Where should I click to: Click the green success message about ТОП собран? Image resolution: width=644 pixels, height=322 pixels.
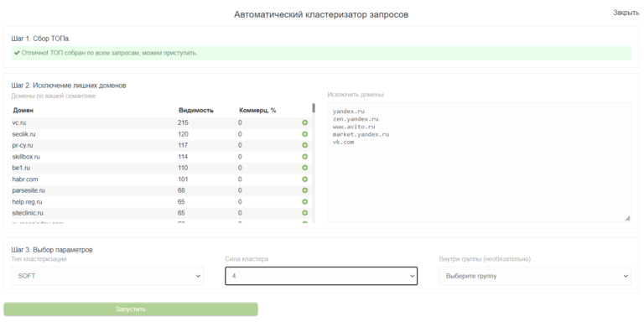(x=321, y=53)
